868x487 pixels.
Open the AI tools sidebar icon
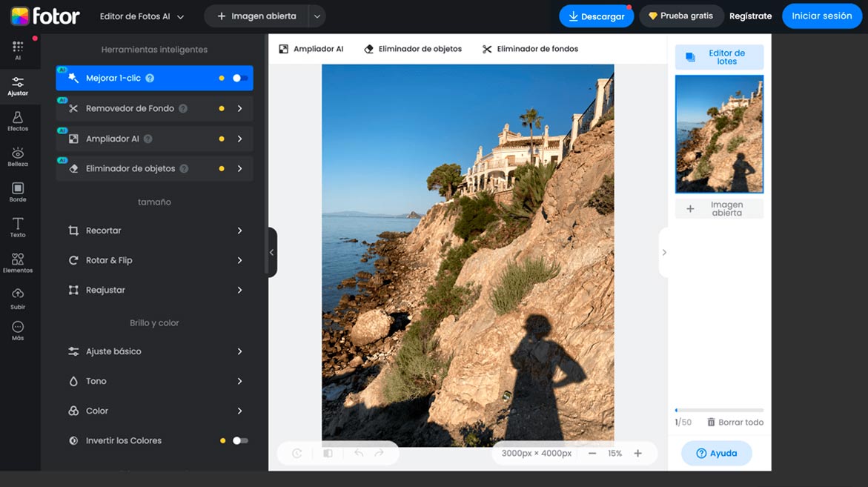pos(18,50)
